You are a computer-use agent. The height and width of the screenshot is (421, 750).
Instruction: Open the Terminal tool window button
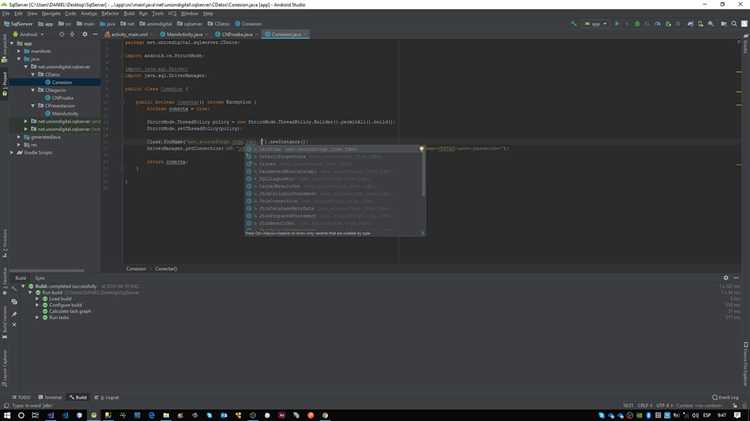pos(51,397)
